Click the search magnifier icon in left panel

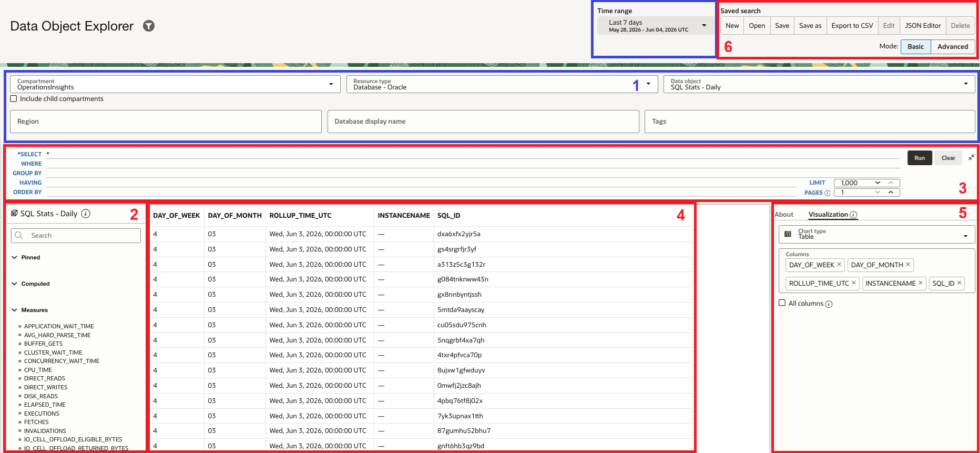19,235
